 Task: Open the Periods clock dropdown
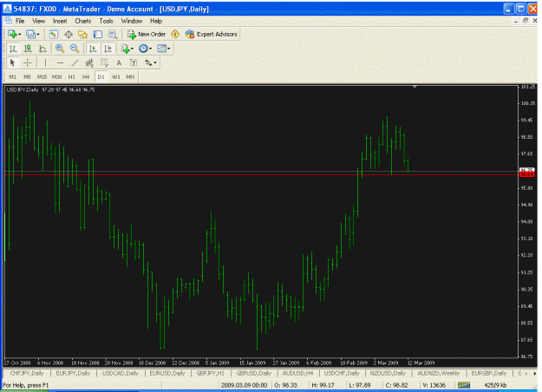point(145,49)
